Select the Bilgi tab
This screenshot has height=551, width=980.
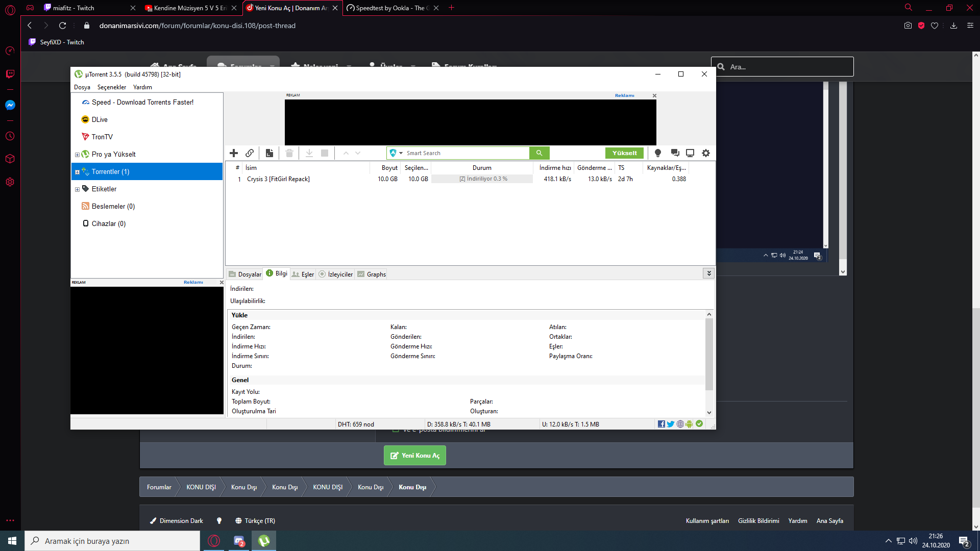tap(277, 273)
